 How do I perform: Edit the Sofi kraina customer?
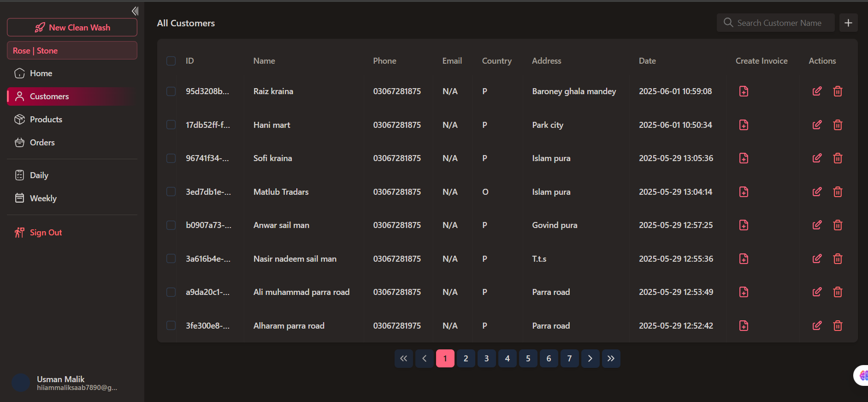(x=817, y=158)
